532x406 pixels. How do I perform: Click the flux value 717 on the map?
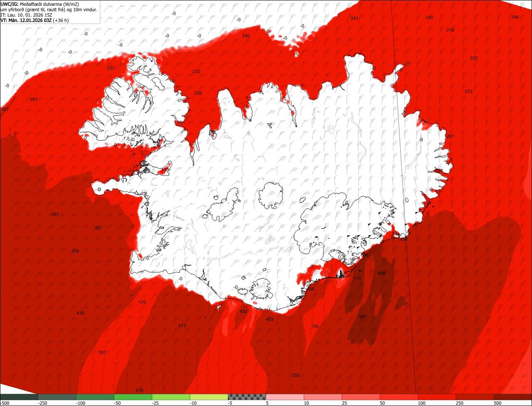(357, 279)
